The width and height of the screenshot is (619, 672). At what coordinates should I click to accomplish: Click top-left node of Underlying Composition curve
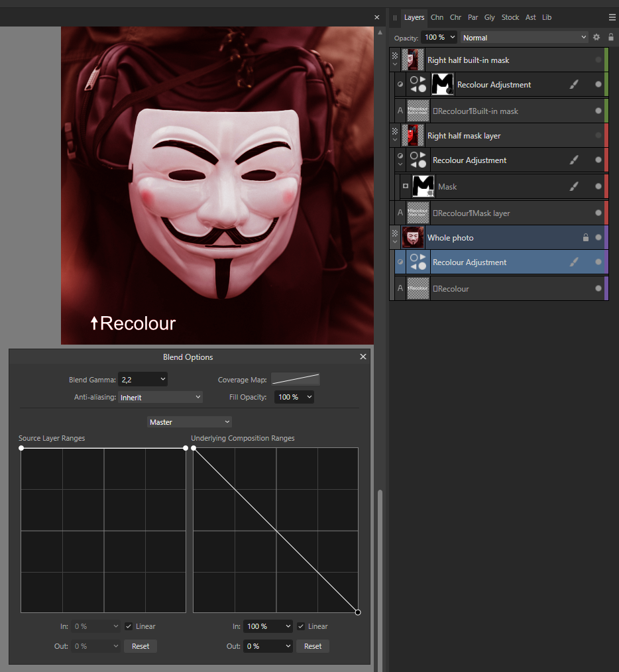(194, 448)
